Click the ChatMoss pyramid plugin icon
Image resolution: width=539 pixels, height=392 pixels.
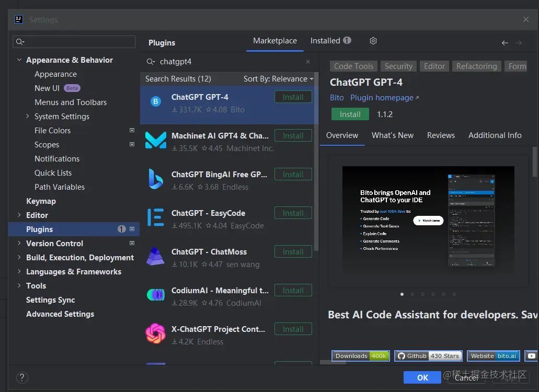click(x=155, y=256)
